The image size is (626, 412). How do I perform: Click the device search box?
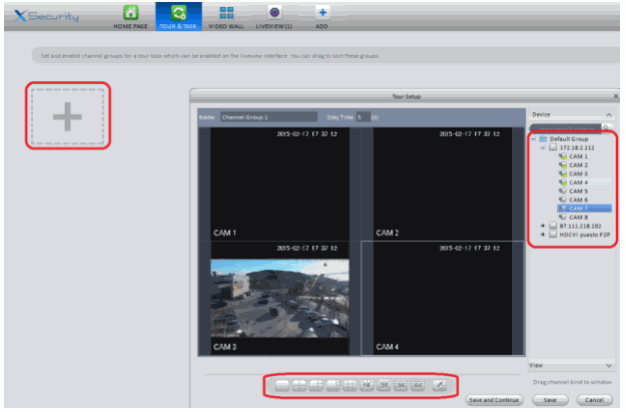(x=565, y=128)
